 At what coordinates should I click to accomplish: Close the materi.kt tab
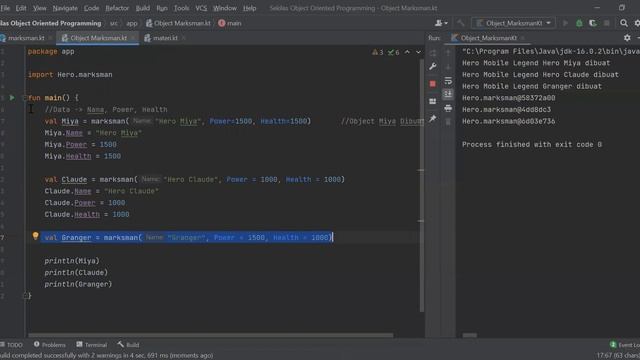pos(184,38)
